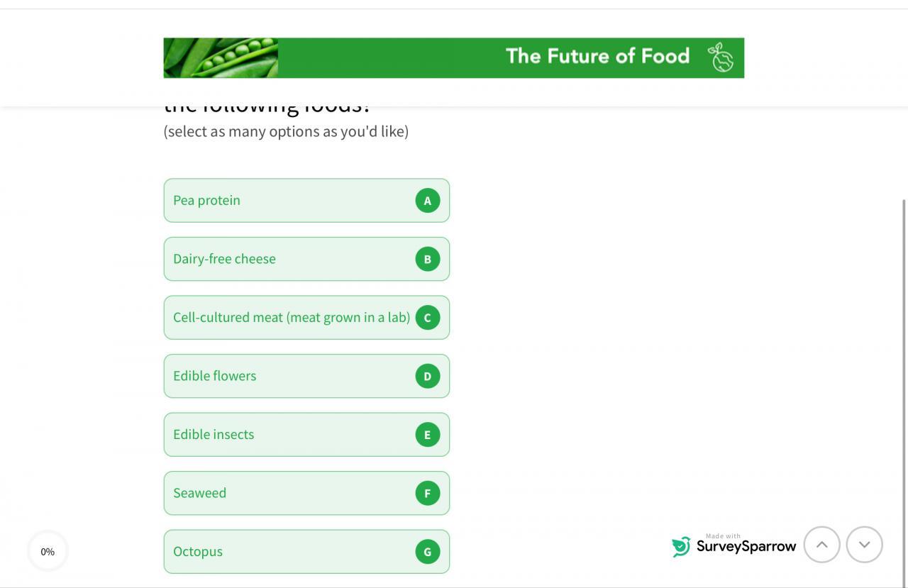This screenshot has width=908, height=588.
Task: Click the D letter badge icon
Action: pos(428,376)
